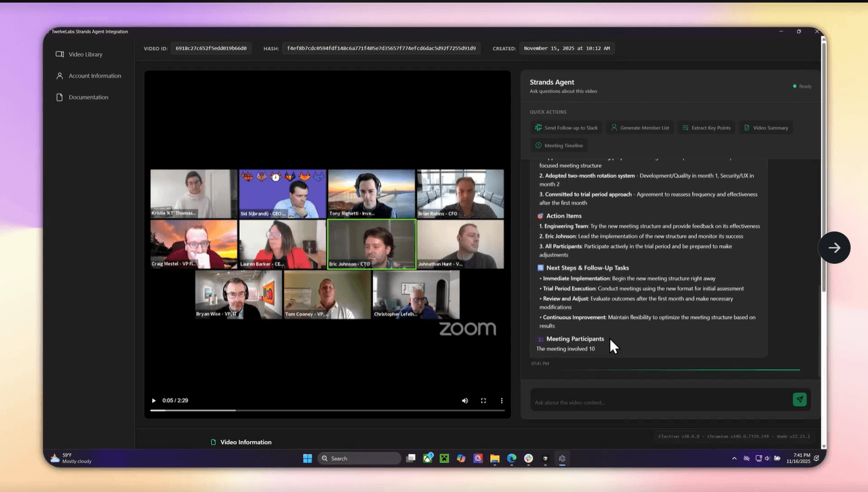The width and height of the screenshot is (868, 492).
Task: Click the Video ID value field
Action: click(x=211, y=48)
